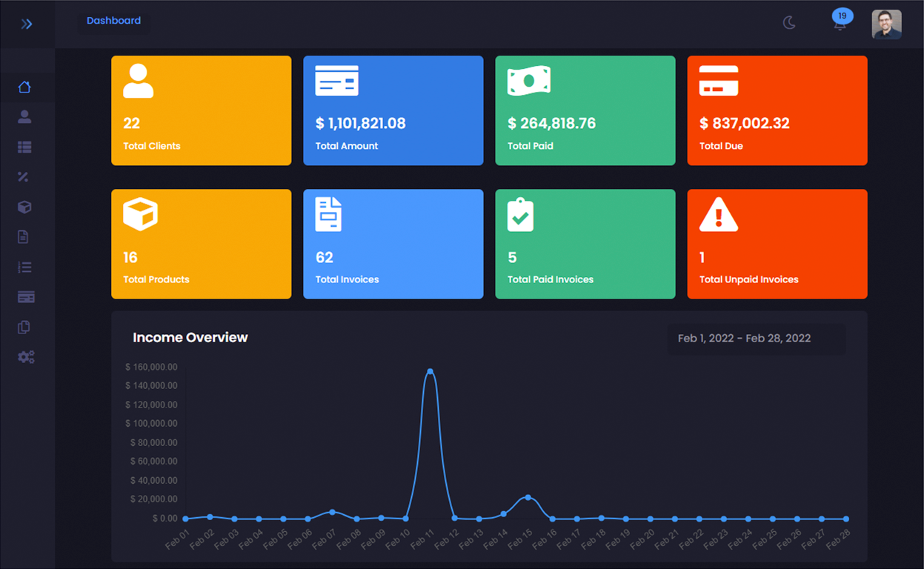Click the 19 notification count badge

click(841, 15)
